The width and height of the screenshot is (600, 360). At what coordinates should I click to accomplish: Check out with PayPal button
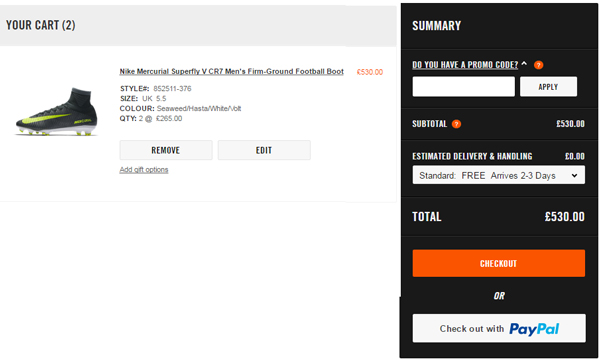pyautogui.click(x=499, y=328)
